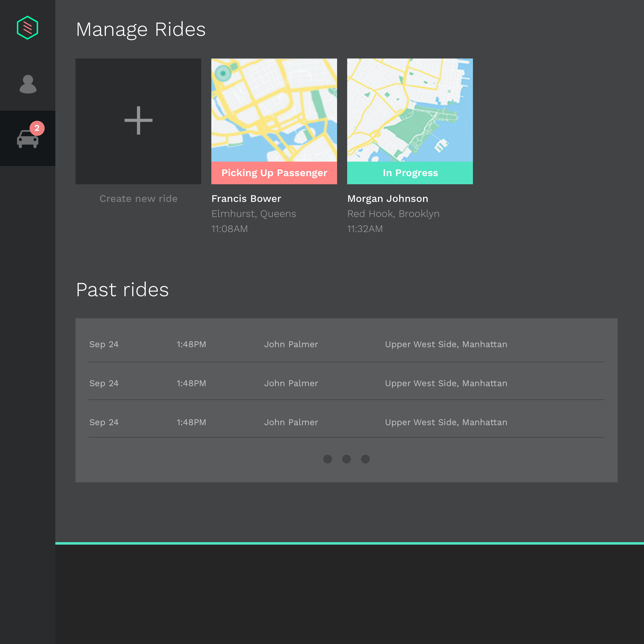Open Morgan Johnson's ride map thumbnail
The image size is (644, 644).
coord(410,110)
